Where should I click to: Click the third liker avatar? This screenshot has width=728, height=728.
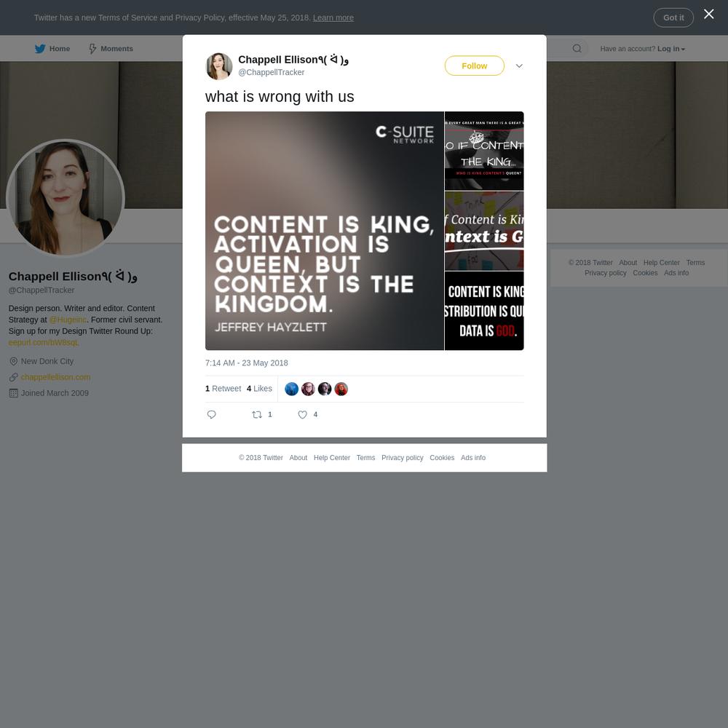tap(325, 389)
